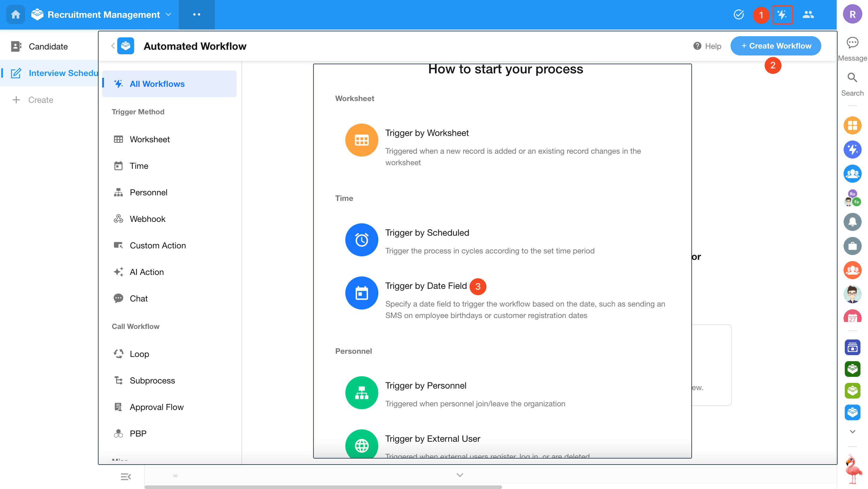Image resolution: width=868 pixels, height=489 pixels.
Task: Open the orange-red group icon in right dock
Action: [852, 270]
